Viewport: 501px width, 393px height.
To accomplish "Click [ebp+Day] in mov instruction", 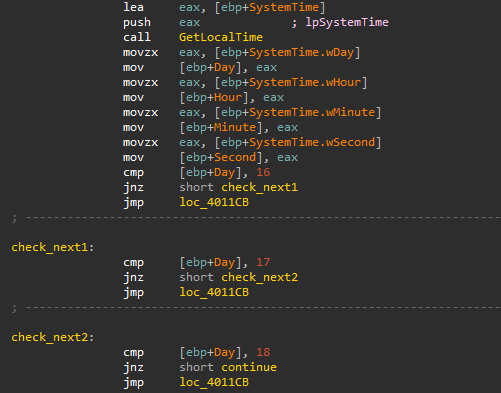I will click(x=210, y=67).
